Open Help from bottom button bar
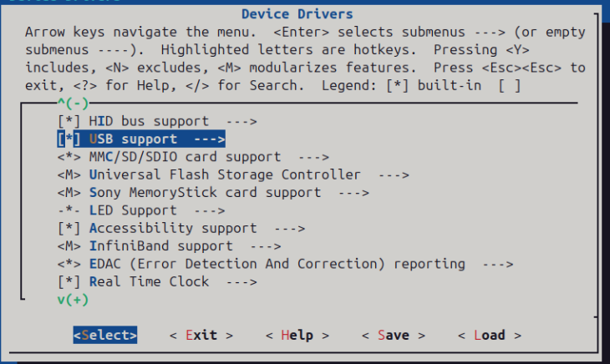The width and height of the screenshot is (610, 364). 297,335
